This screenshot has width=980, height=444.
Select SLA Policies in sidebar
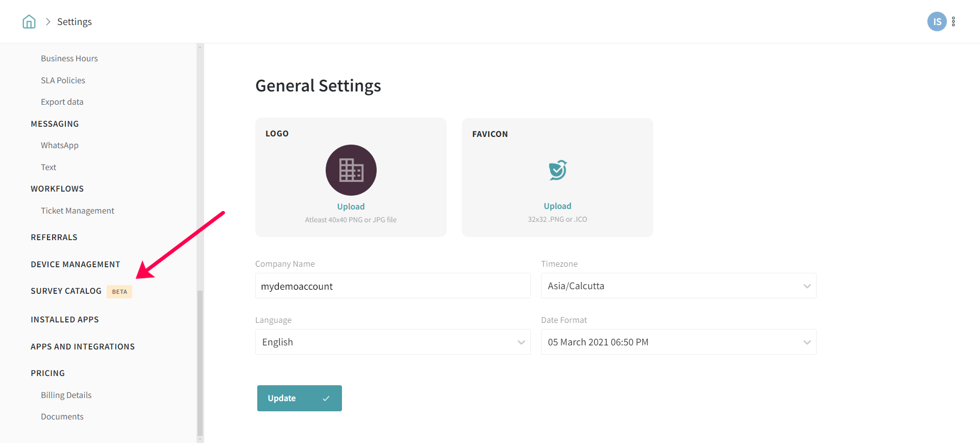[x=63, y=81]
